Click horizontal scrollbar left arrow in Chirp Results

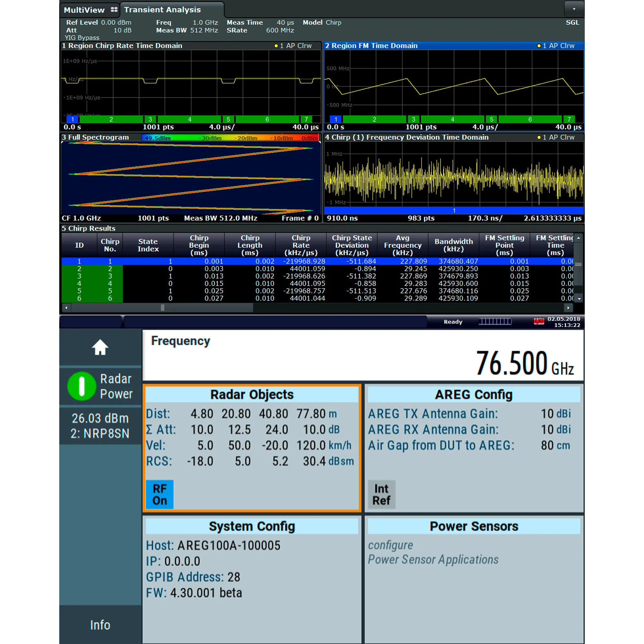point(66,308)
